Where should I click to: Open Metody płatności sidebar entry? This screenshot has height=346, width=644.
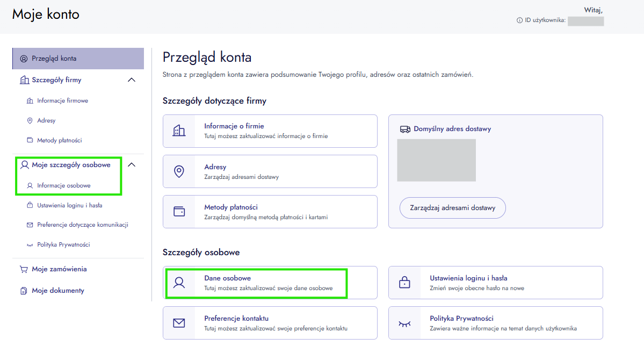(x=59, y=140)
